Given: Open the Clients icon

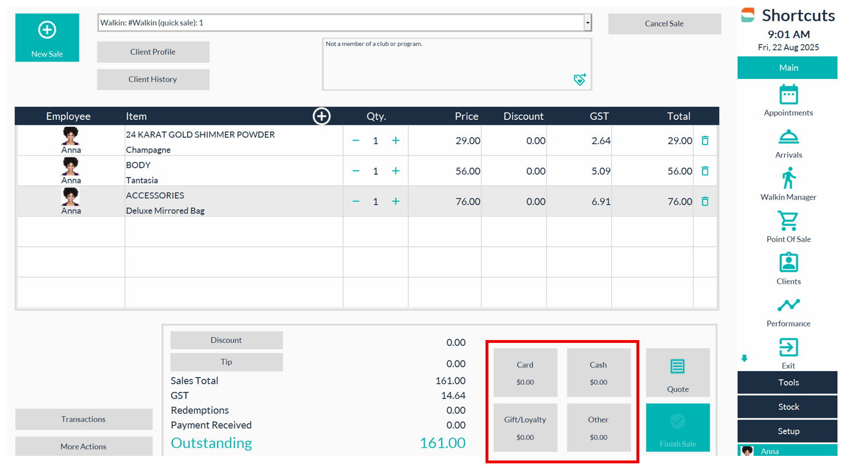Looking at the screenshot, I should [789, 263].
